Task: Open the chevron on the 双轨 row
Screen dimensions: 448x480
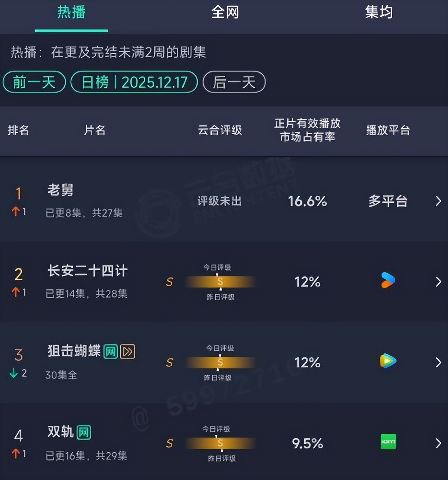Action: click(x=438, y=443)
